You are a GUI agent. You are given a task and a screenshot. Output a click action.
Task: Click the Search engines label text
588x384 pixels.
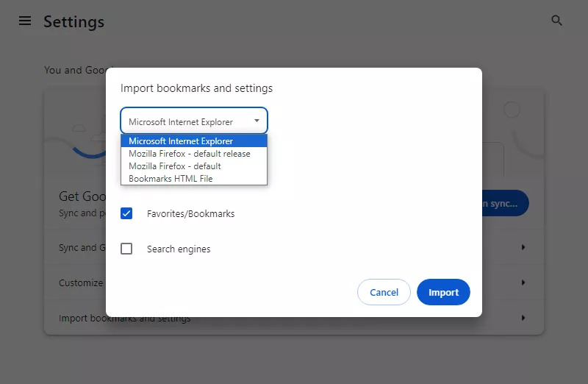click(x=179, y=249)
